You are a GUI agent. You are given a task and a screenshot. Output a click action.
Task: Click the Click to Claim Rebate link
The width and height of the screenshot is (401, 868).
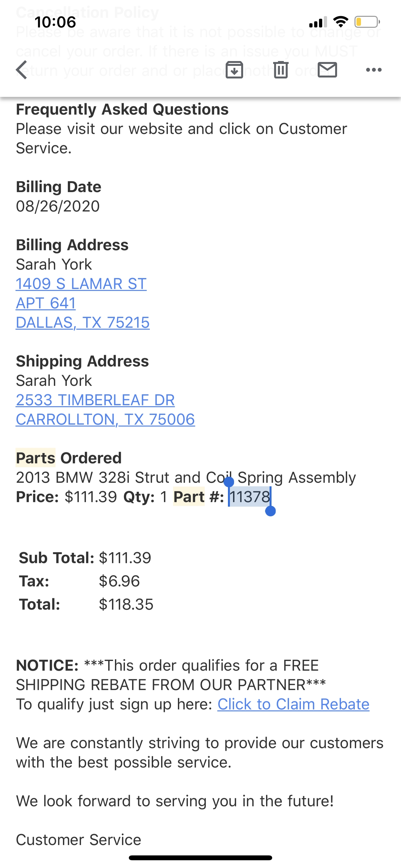[293, 704]
